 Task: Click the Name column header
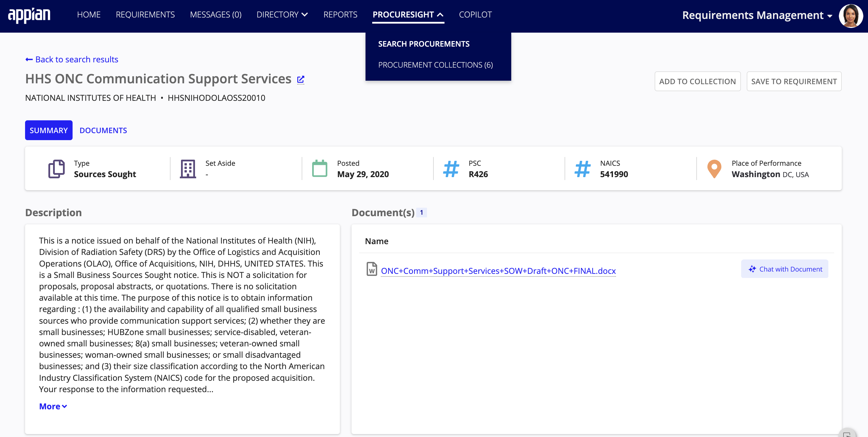[x=376, y=241]
